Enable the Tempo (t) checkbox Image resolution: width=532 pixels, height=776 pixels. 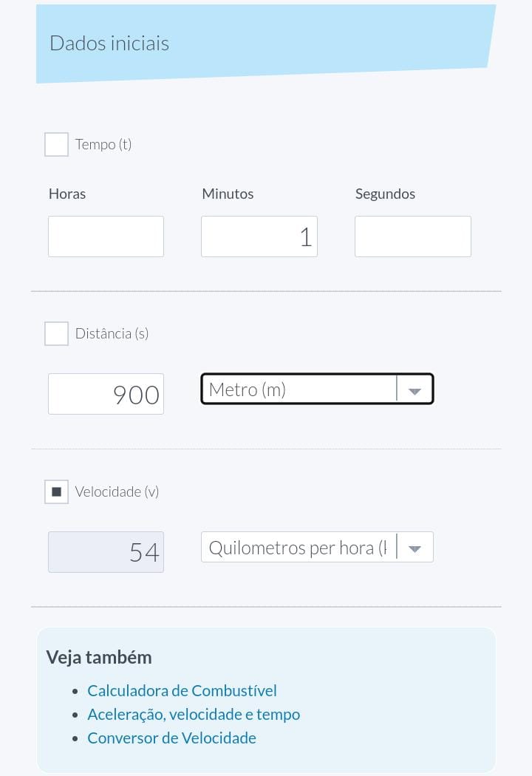pos(56,144)
